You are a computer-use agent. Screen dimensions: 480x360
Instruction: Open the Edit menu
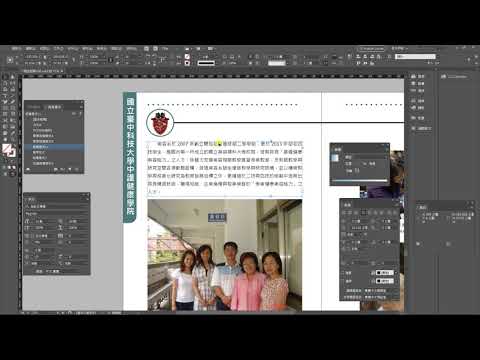pos(30,49)
